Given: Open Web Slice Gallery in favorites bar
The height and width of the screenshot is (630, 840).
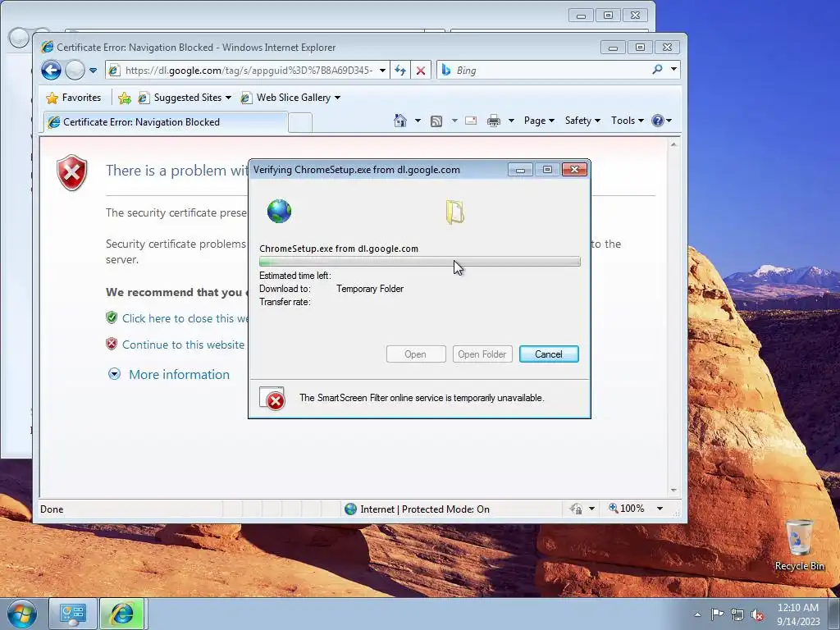Looking at the screenshot, I should click(x=290, y=98).
